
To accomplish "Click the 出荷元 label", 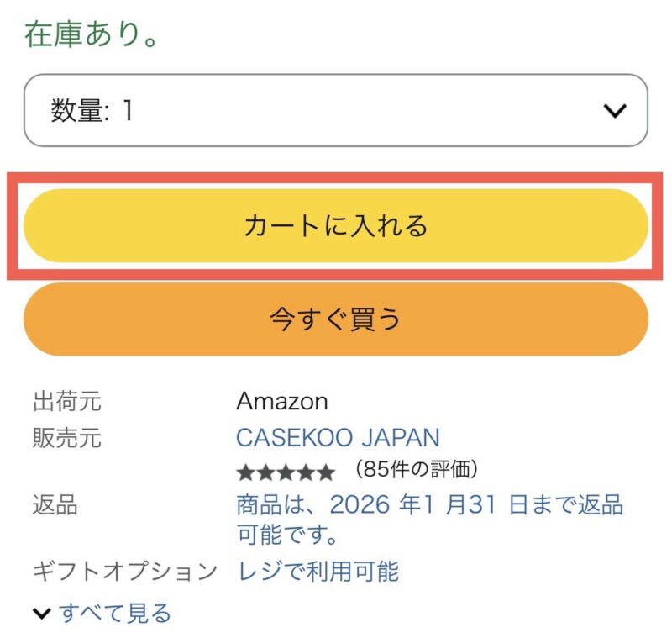I will click(x=66, y=401).
